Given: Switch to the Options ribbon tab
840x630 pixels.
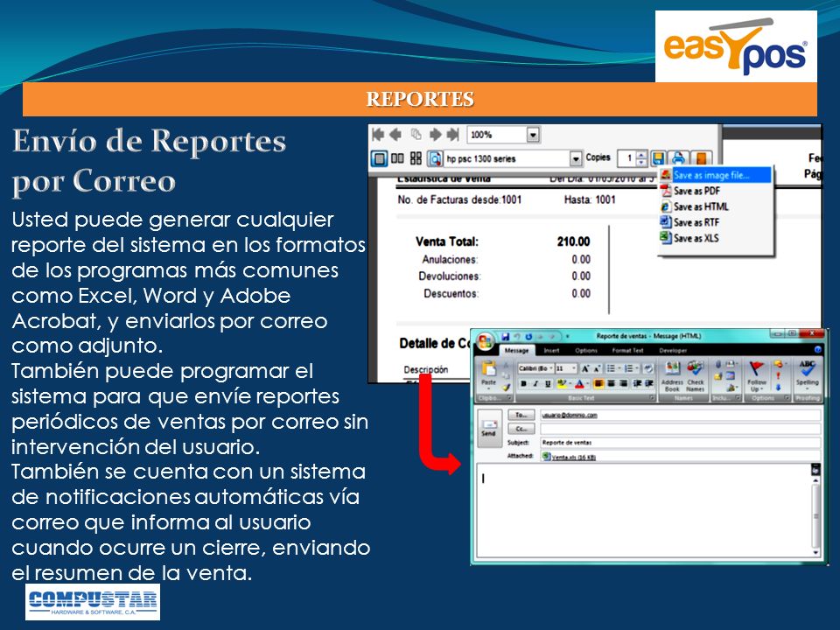Looking at the screenshot, I should pos(586,350).
